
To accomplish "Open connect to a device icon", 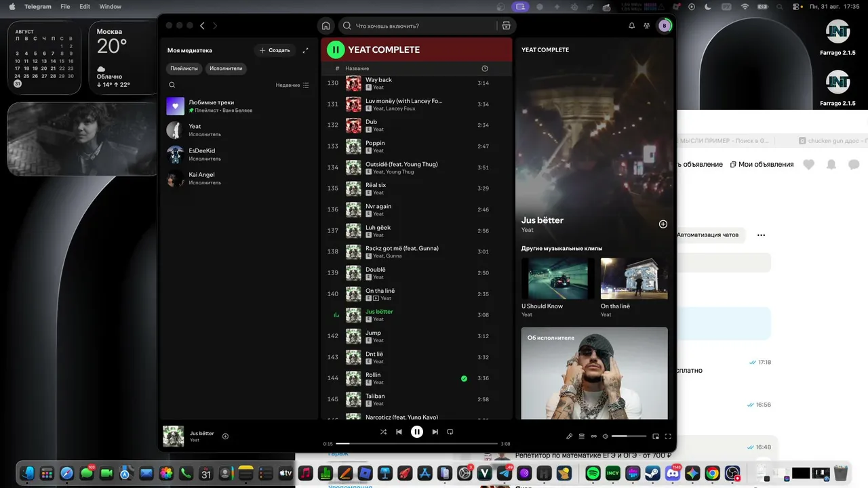I will (594, 436).
